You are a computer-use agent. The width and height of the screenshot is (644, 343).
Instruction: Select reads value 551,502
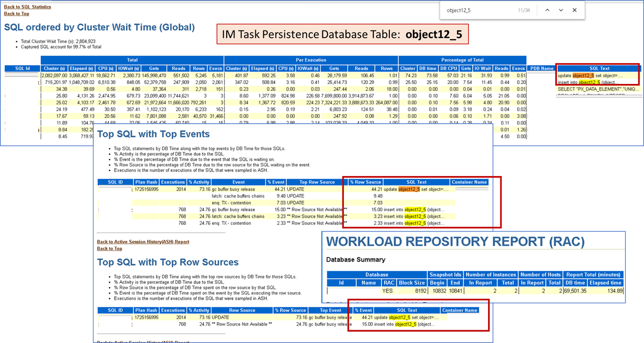click(x=180, y=76)
